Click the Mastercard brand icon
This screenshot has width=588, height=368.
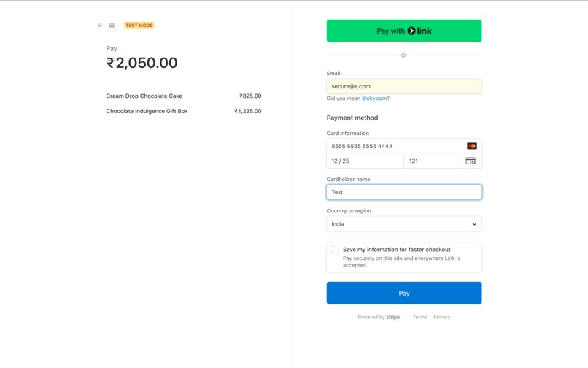[472, 146]
